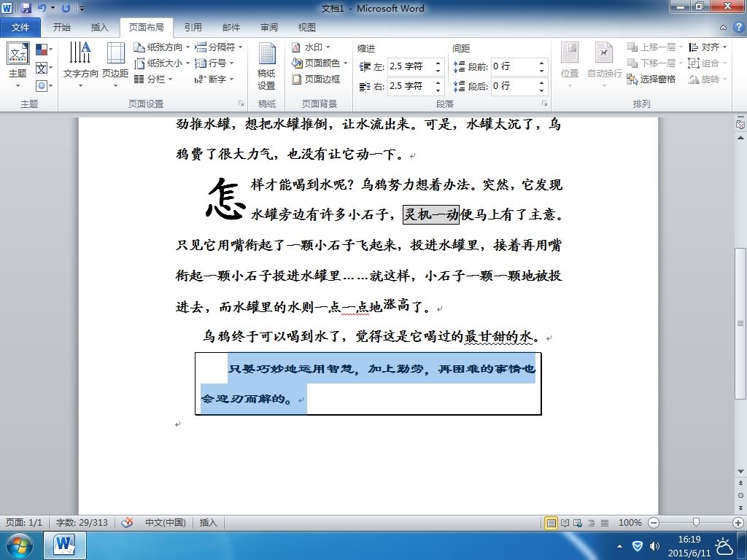The width and height of the screenshot is (747, 560).
Task: Click the Word taskbar button
Action: click(65, 545)
